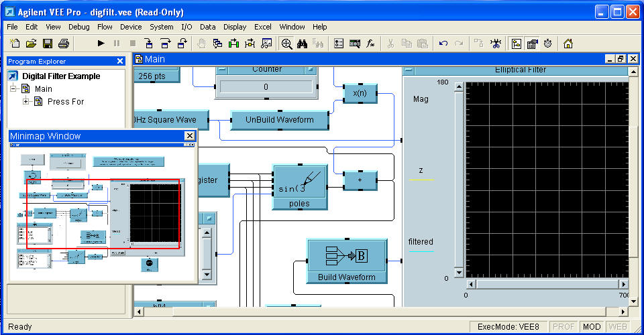Open a file with the folder icon
This screenshot has height=335, width=644.
coord(31,44)
